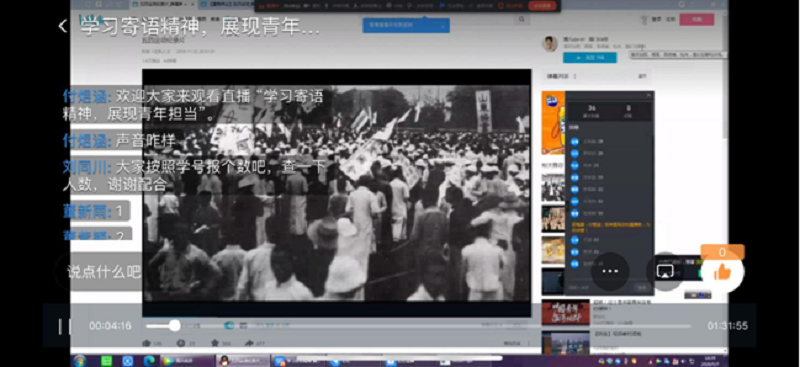800x367 pixels.
Task: Click the pink upload button top right
Action: [696, 19]
